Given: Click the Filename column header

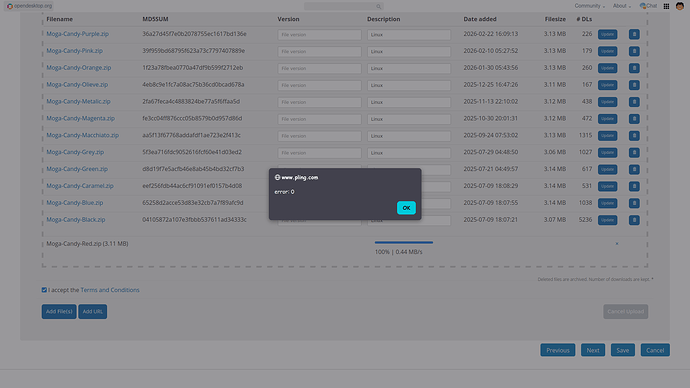Looking at the screenshot, I should click(59, 19).
